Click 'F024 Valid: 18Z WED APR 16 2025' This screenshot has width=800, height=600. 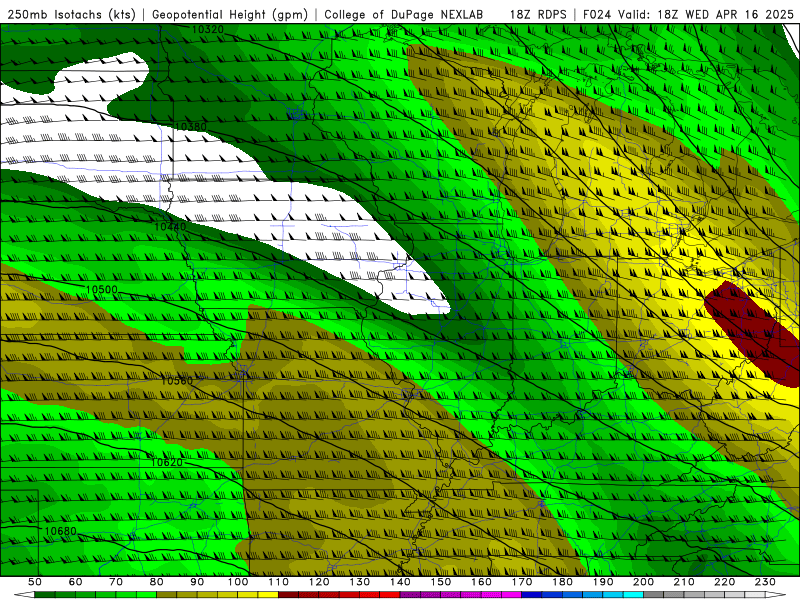(688, 15)
